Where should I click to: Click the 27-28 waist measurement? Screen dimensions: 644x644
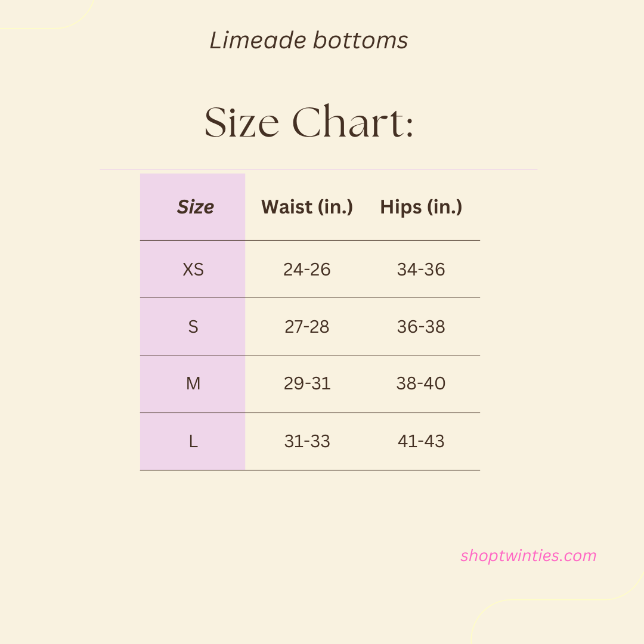[x=307, y=327]
